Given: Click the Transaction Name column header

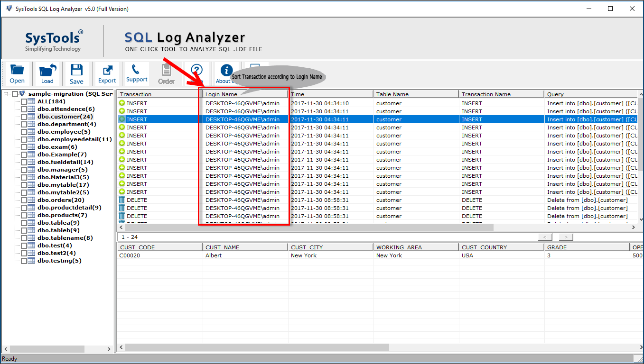Looking at the screenshot, I should (502, 94).
